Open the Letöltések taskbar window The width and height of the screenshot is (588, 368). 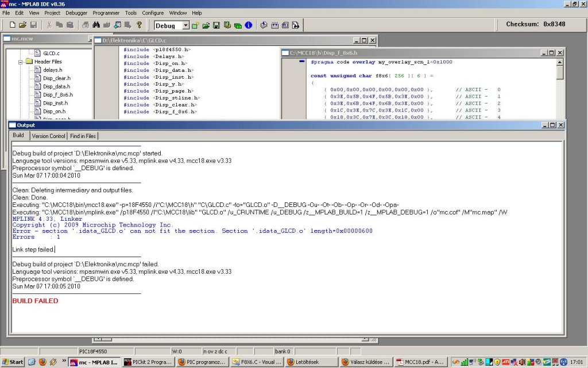click(311, 362)
